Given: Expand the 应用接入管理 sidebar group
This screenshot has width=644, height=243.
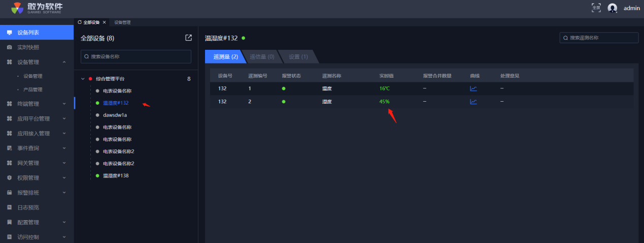Looking at the screenshot, I should point(64,133).
